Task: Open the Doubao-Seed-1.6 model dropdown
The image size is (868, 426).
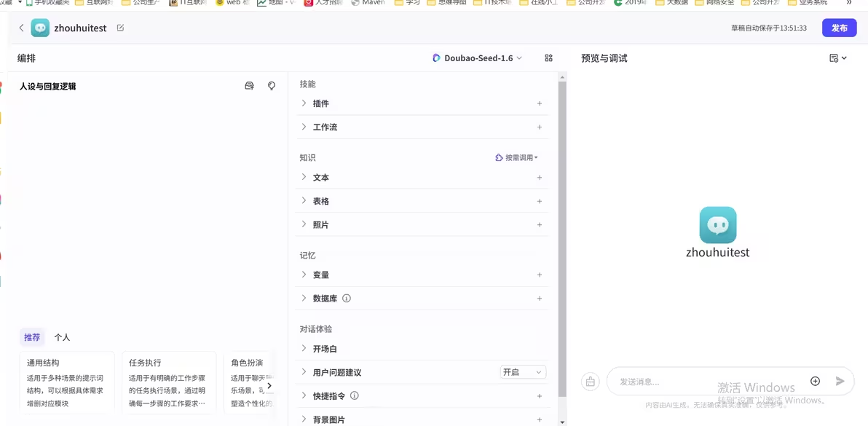Action: click(x=477, y=58)
